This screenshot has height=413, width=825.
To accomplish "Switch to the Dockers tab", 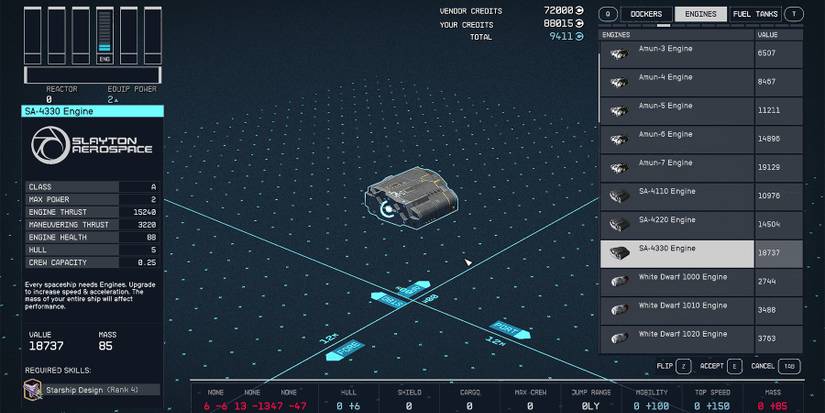I will click(645, 14).
